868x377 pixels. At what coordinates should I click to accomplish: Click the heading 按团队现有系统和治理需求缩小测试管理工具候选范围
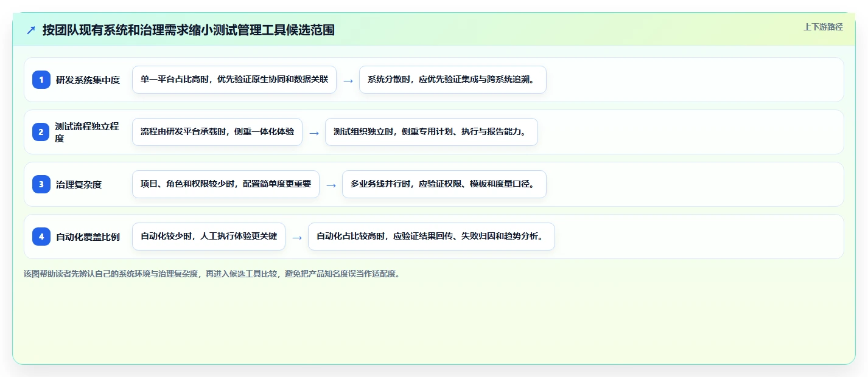coord(189,30)
